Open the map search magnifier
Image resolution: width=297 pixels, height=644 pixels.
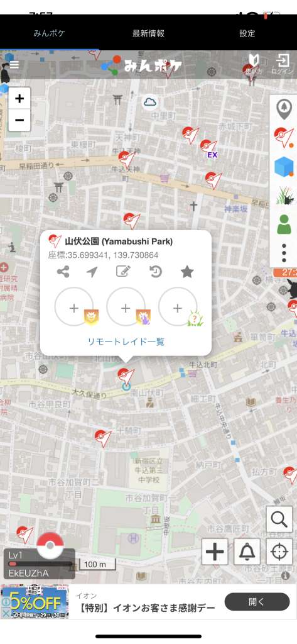tap(279, 519)
